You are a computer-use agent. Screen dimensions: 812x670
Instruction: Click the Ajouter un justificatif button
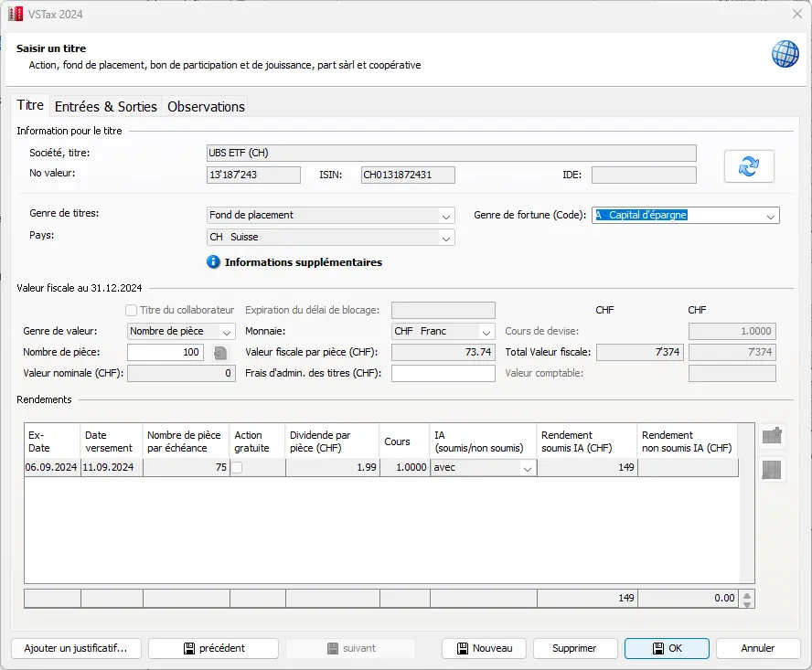(x=76, y=648)
